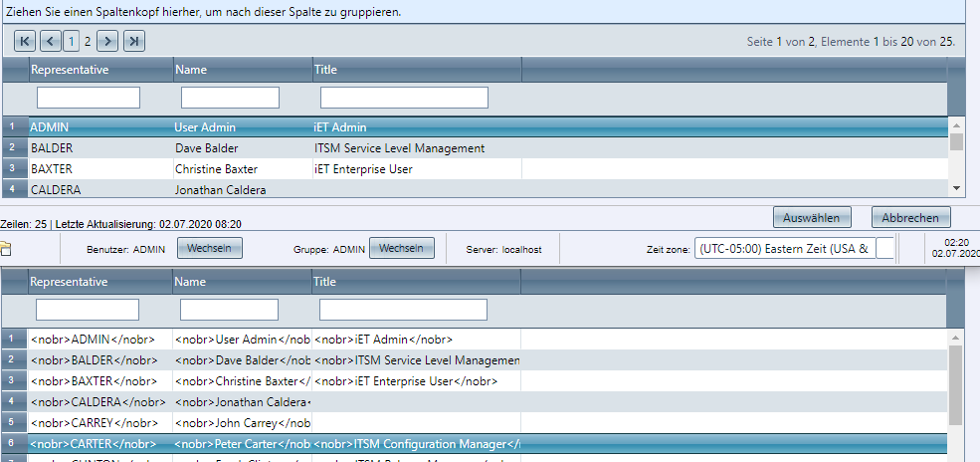980x462 pixels.
Task: Click folder icon in status bar
Action: [4, 248]
